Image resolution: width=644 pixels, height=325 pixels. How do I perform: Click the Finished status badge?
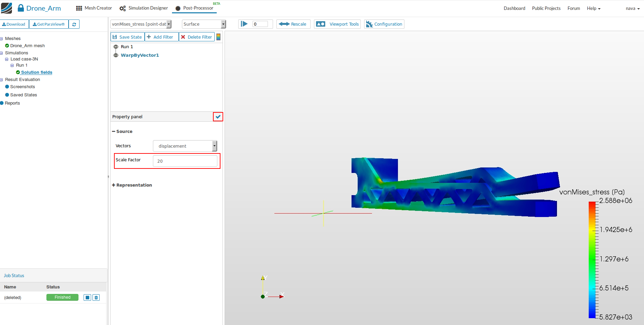coord(62,298)
